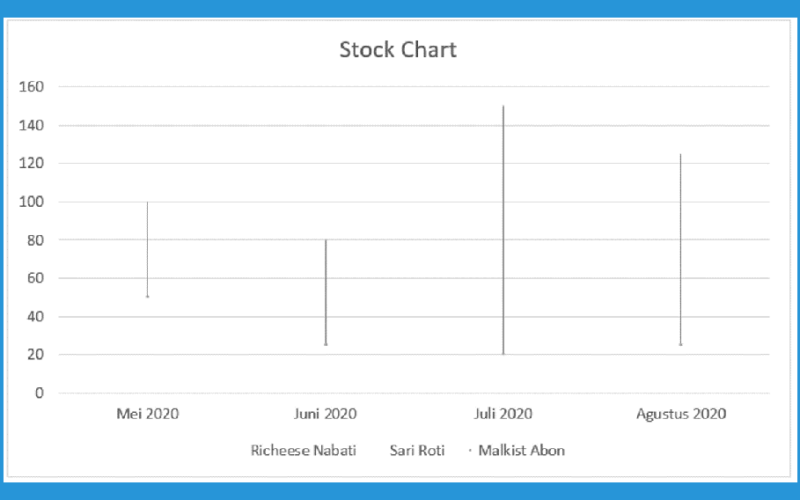This screenshot has width=800, height=500.
Task: Select the Agustus 2020 high-low line
Action: point(681,249)
